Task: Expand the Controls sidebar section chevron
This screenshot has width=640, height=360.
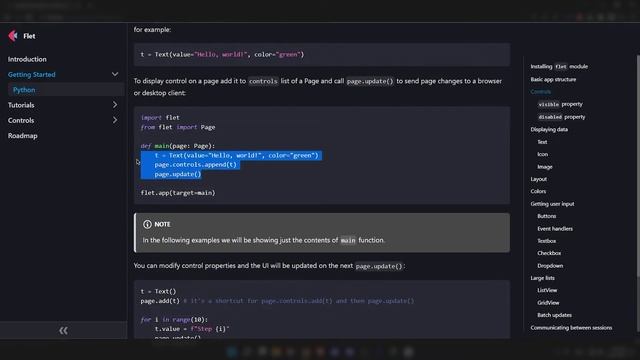Action: [115, 120]
